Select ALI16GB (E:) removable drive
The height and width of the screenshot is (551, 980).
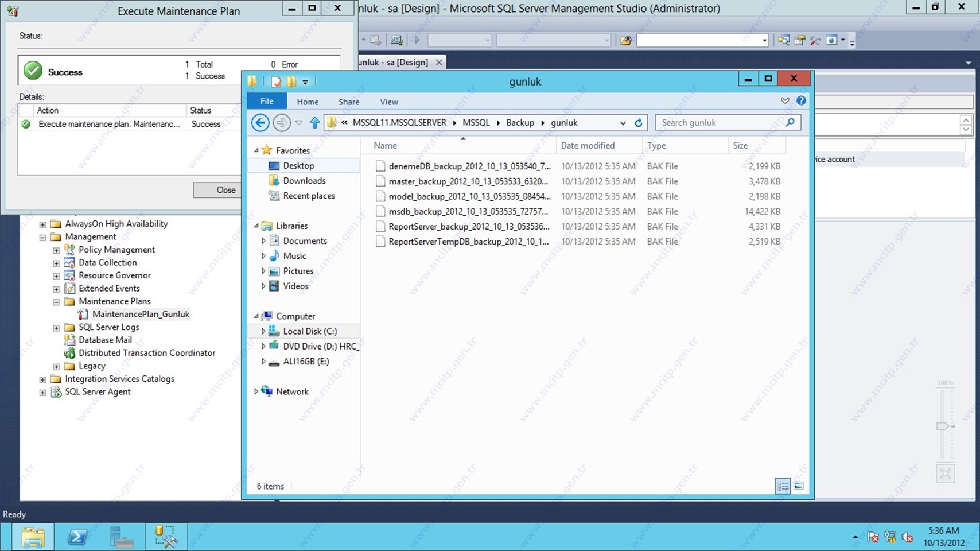(306, 361)
